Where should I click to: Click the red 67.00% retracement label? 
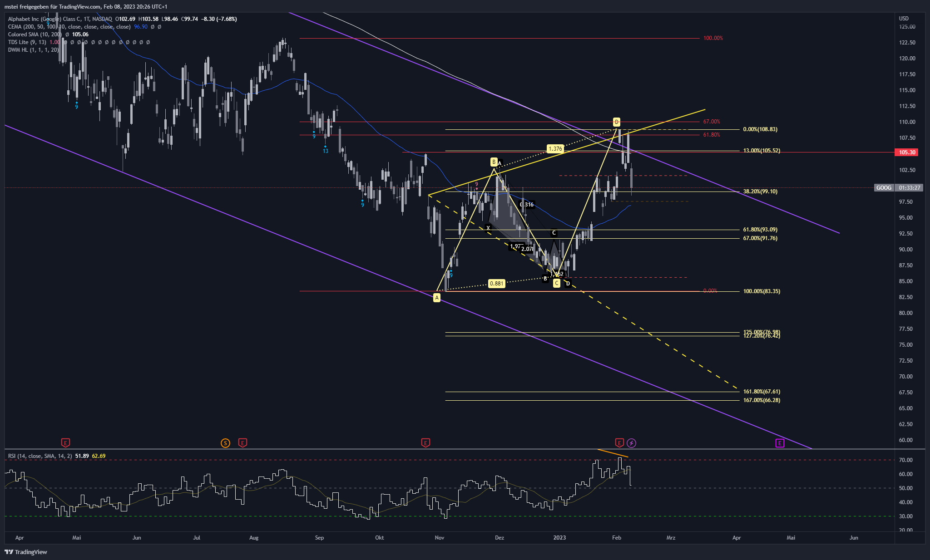coord(712,122)
